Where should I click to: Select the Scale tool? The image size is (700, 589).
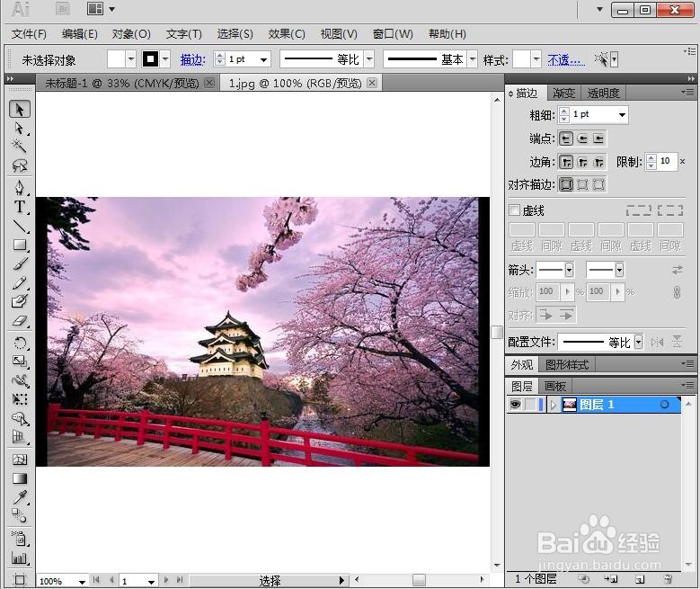pos(20,361)
